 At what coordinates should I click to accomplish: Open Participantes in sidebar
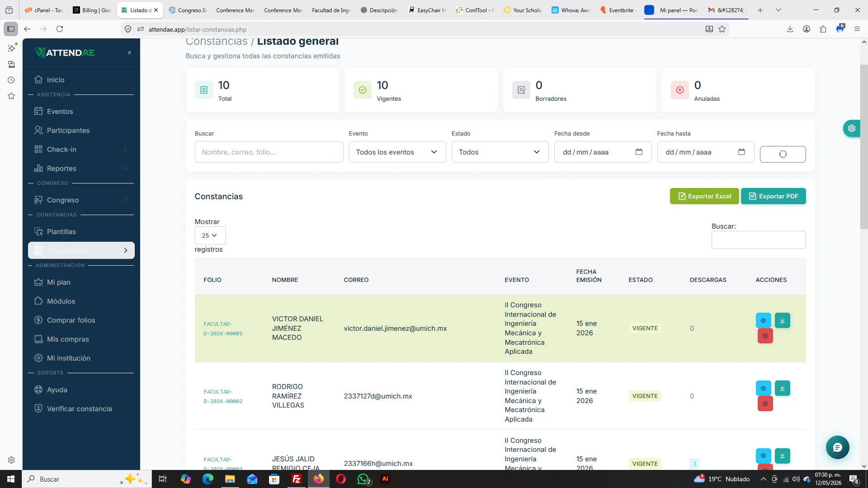81,131
